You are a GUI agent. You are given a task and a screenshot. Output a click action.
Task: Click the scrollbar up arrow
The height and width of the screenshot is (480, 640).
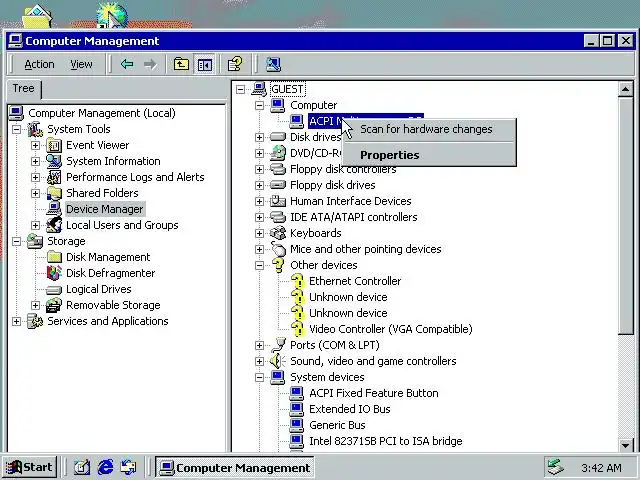pos(625,89)
